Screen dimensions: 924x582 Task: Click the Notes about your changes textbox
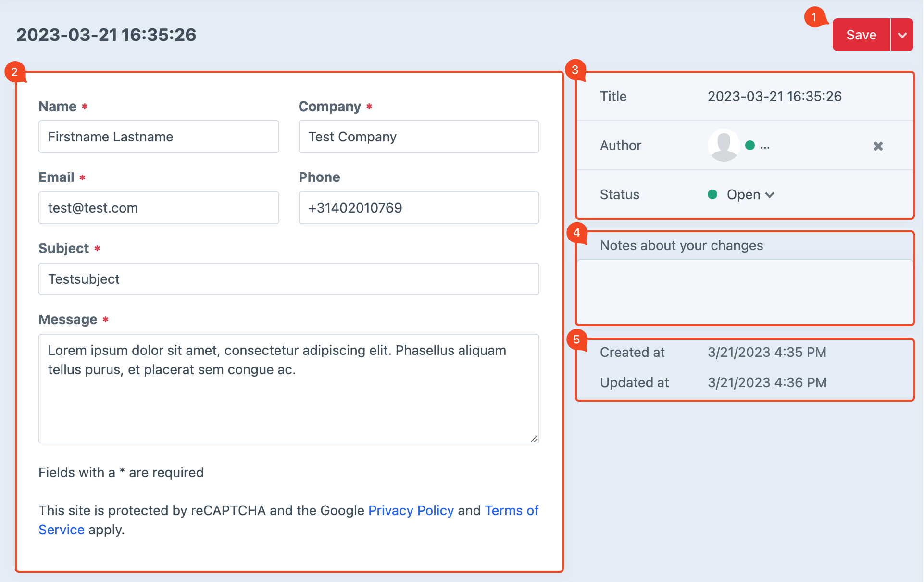click(x=744, y=291)
